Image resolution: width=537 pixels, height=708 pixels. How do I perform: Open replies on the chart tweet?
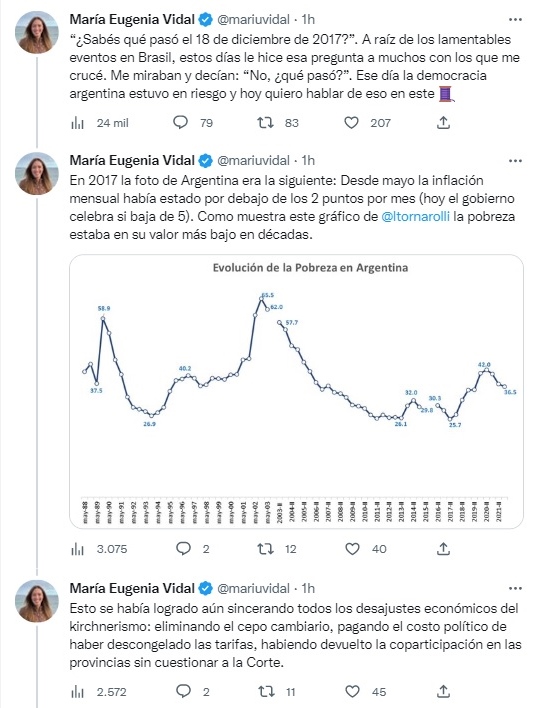pos(183,549)
